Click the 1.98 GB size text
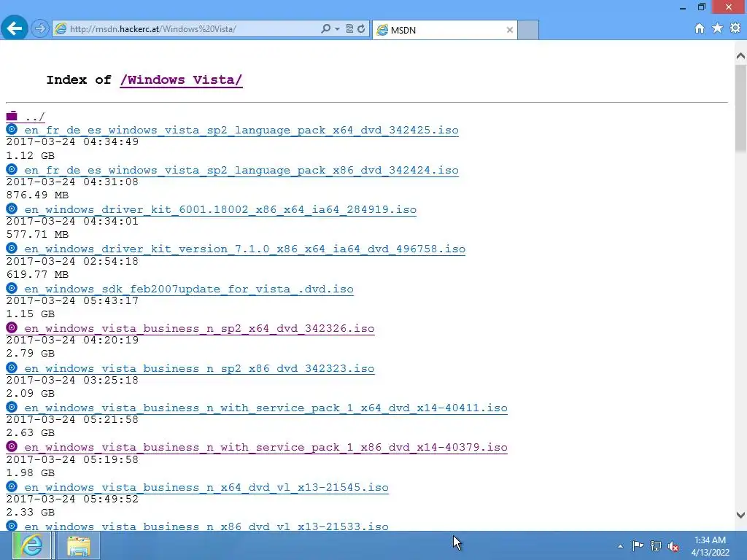 pyautogui.click(x=31, y=472)
